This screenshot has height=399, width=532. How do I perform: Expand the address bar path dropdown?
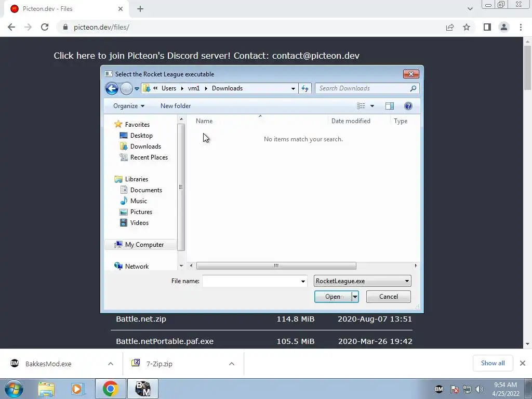point(293,88)
